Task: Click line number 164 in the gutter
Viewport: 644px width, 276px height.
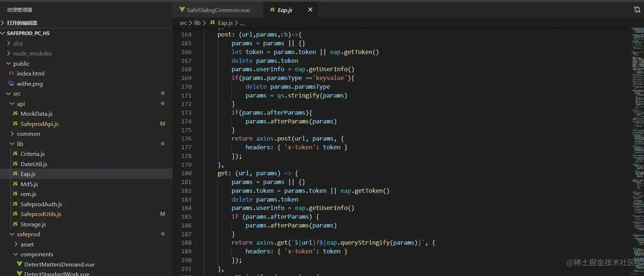Action: pyautogui.click(x=186, y=34)
